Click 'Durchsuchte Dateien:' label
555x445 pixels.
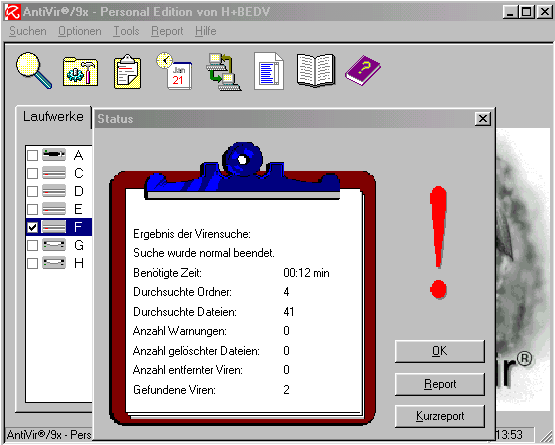point(185,312)
